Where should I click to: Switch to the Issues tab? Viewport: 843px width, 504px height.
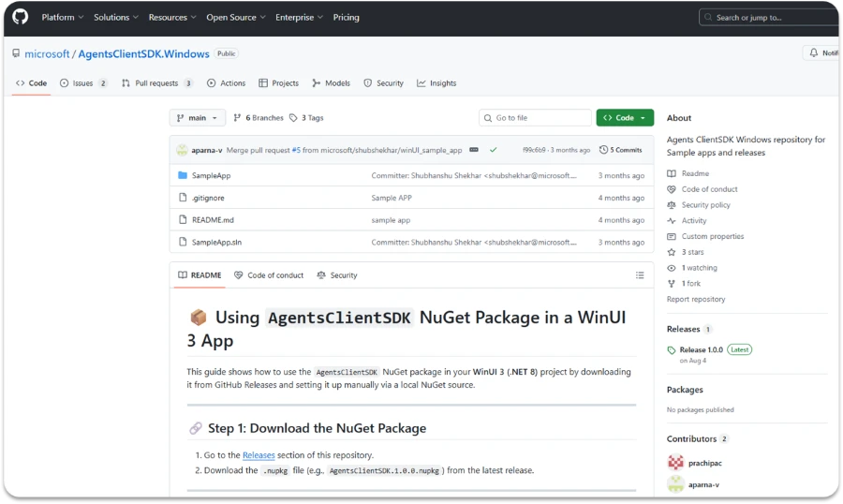click(x=83, y=83)
